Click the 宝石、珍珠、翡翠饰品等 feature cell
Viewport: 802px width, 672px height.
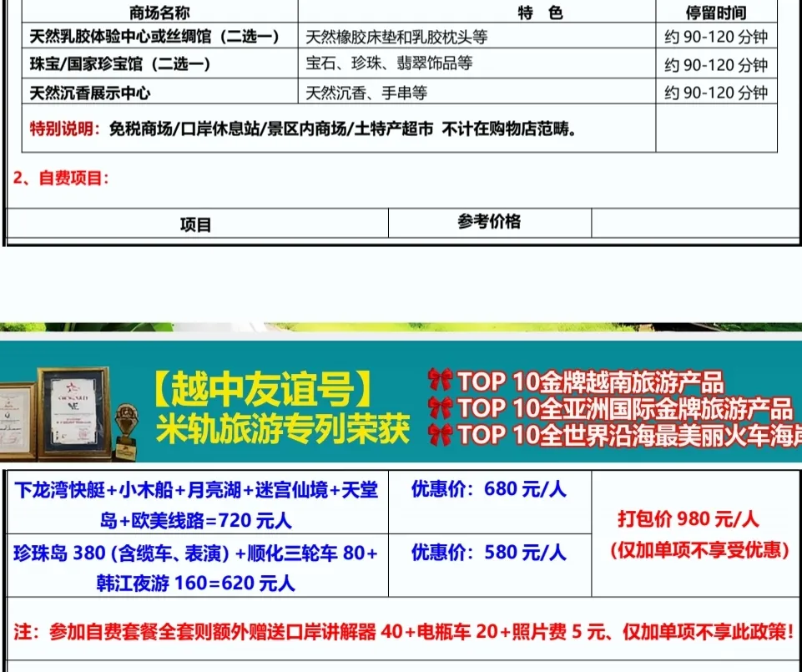(x=389, y=63)
